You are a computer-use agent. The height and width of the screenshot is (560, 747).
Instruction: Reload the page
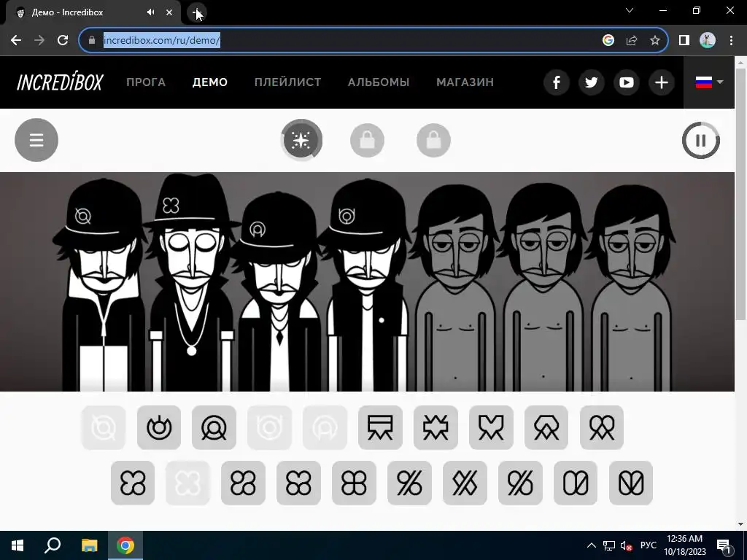click(x=63, y=41)
